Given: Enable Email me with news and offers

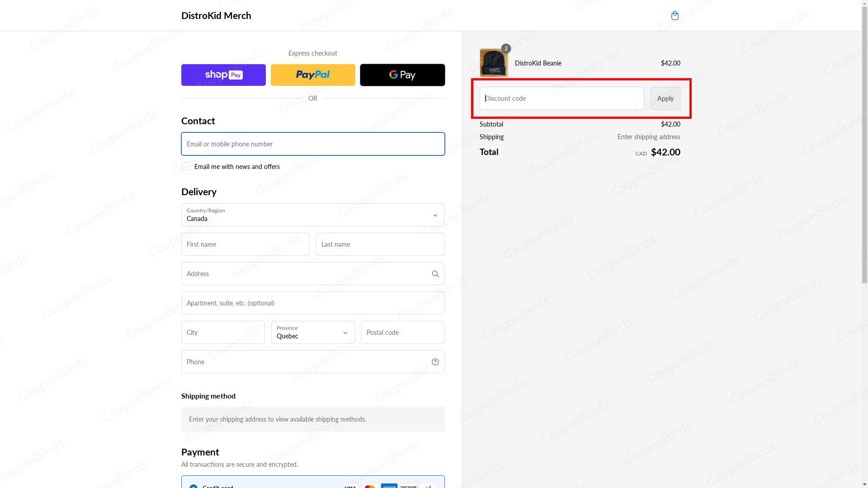Looking at the screenshot, I should 186,167.
